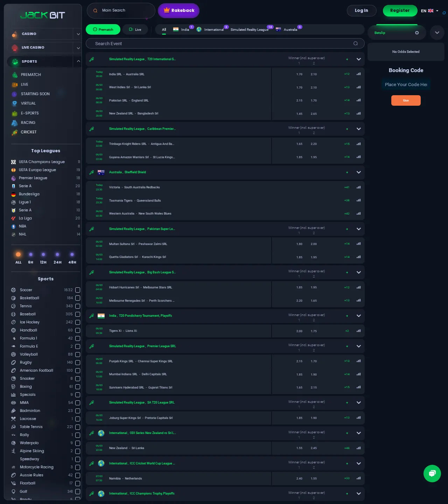Click the Log In button
Image resolution: width=448 pixels, height=504 pixels.
pos(362,10)
